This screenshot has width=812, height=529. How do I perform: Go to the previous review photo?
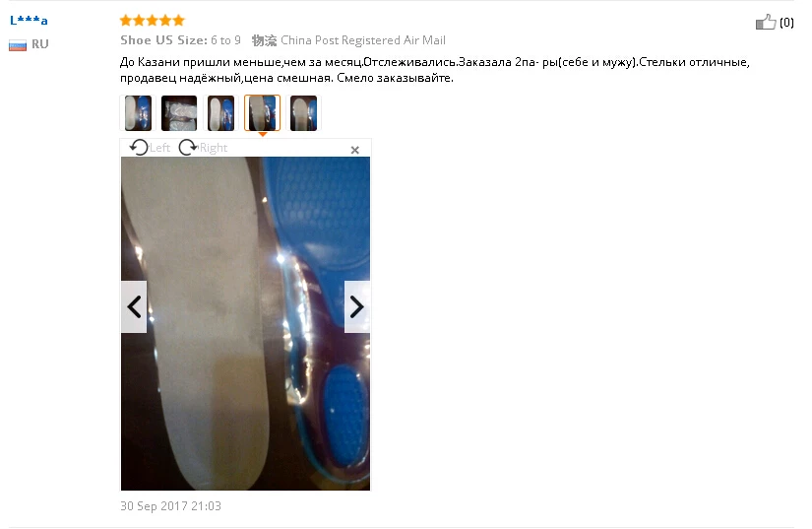(134, 306)
